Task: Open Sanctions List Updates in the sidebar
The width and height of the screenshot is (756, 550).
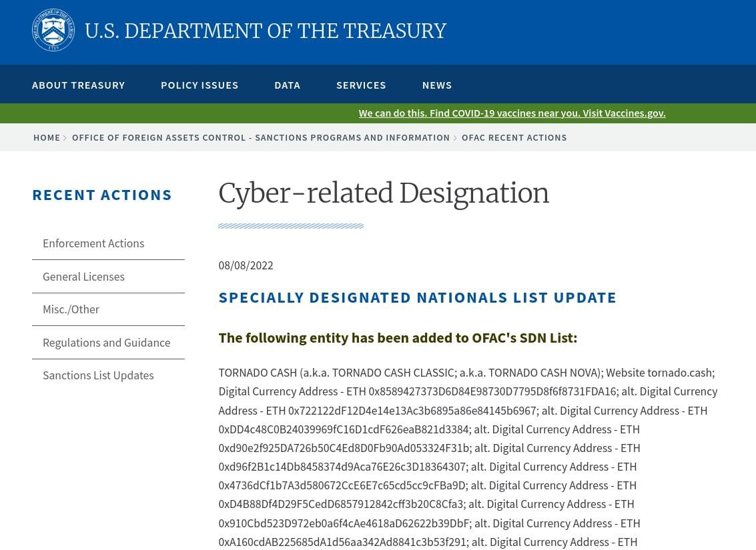Action: [x=98, y=375]
